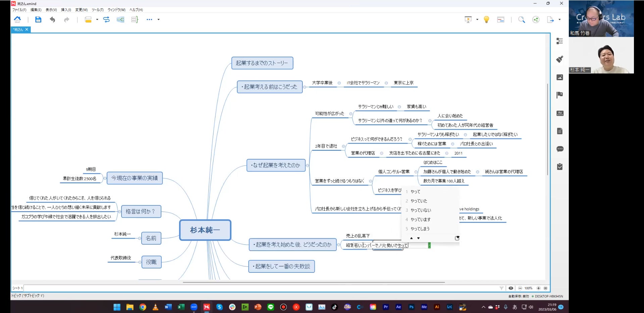Screen dimensions: 644x313
Task: Collapse the 今現在の事業の実績 branch
Action: pyautogui.click(x=105, y=178)
